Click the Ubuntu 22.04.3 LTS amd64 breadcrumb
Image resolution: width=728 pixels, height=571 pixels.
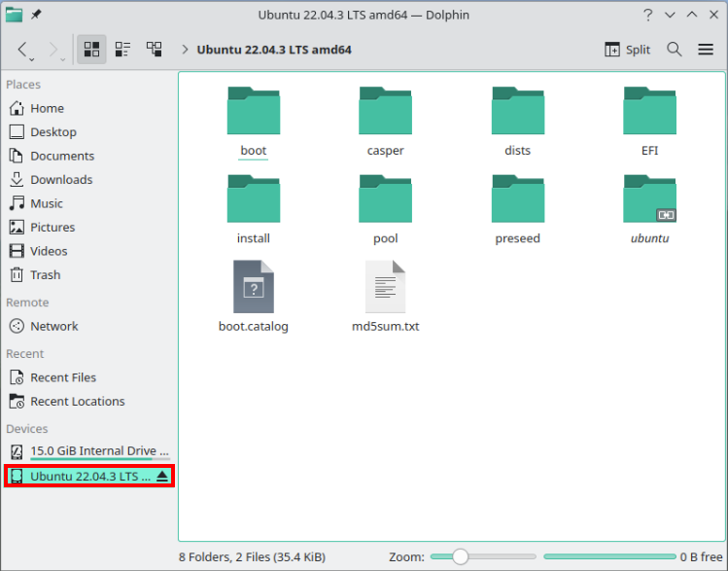click(x=274, y=50)
